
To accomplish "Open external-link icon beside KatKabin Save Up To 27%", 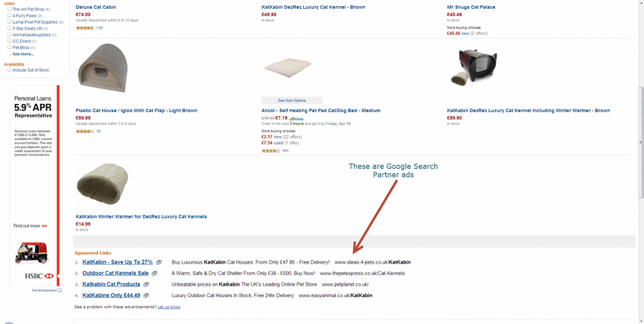I will point(158,262).
